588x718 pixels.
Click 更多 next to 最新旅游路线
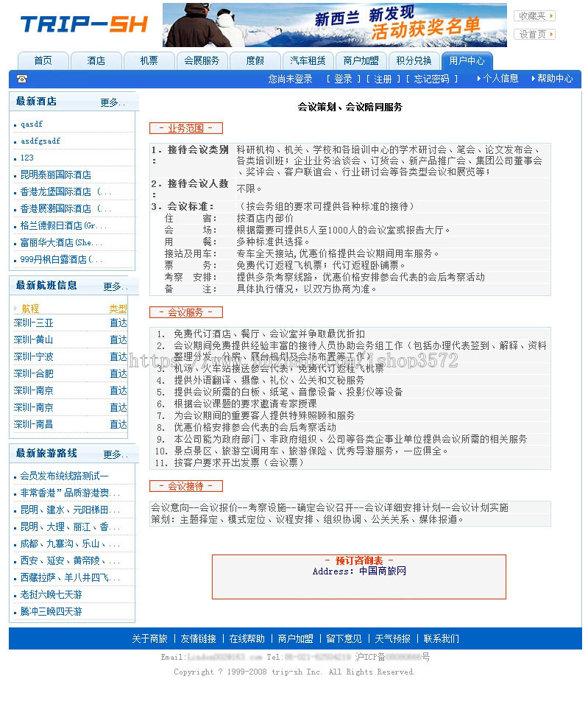(116, 454)
